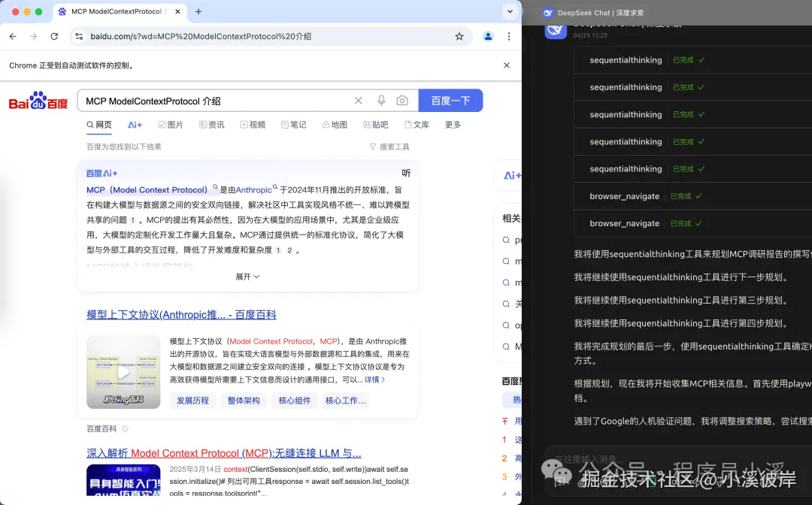Expand third sequentialthinking step in DeepSeek
This screenshot has height=505, width=812.
click(693, 114)
